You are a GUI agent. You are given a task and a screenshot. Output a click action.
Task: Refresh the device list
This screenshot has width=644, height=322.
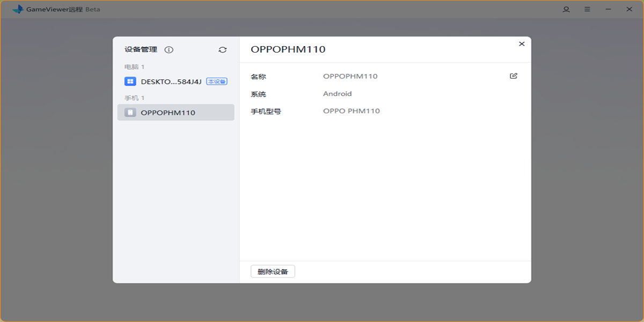tap(223, 50)
